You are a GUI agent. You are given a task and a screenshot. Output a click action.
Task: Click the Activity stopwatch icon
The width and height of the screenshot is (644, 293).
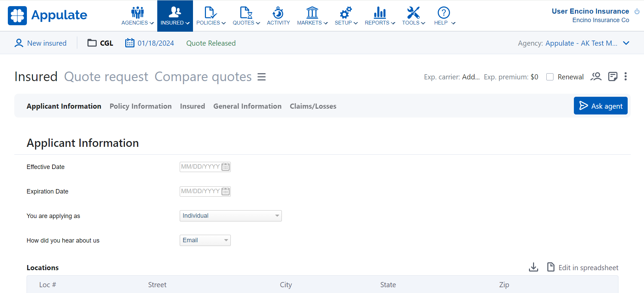(278, 13)
